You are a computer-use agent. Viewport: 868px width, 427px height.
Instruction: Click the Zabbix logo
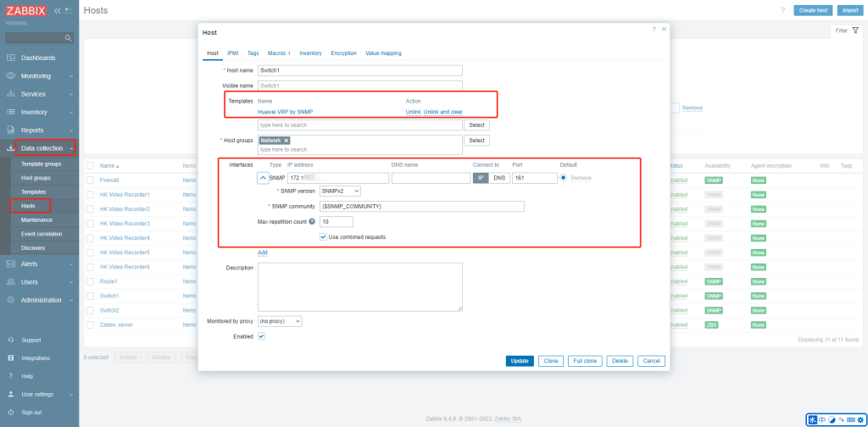26,10
